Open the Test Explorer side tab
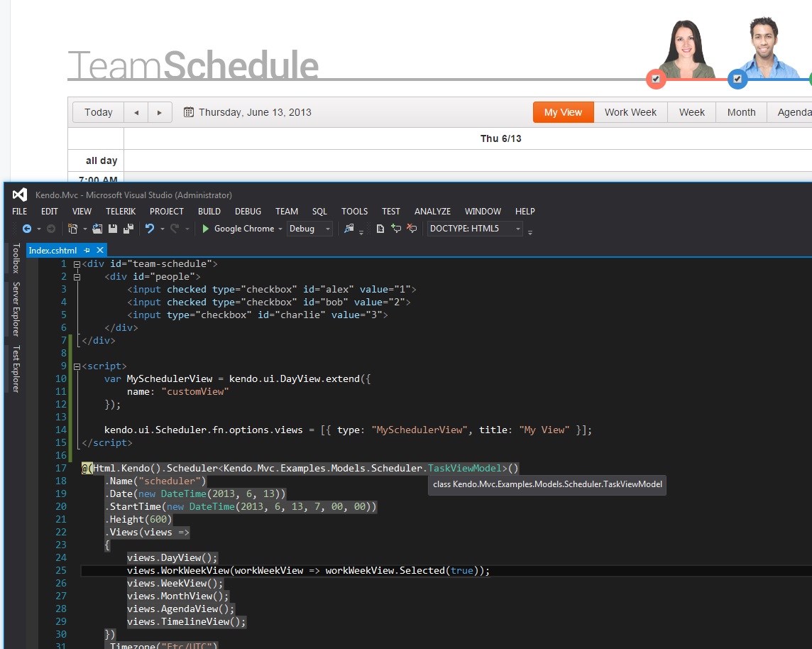The image size is (812, 649). (16, 369)
